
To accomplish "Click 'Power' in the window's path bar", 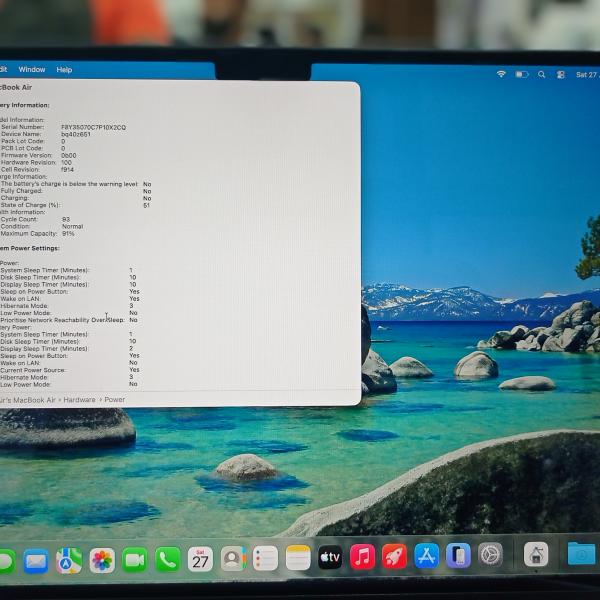I will click(114, 399).
